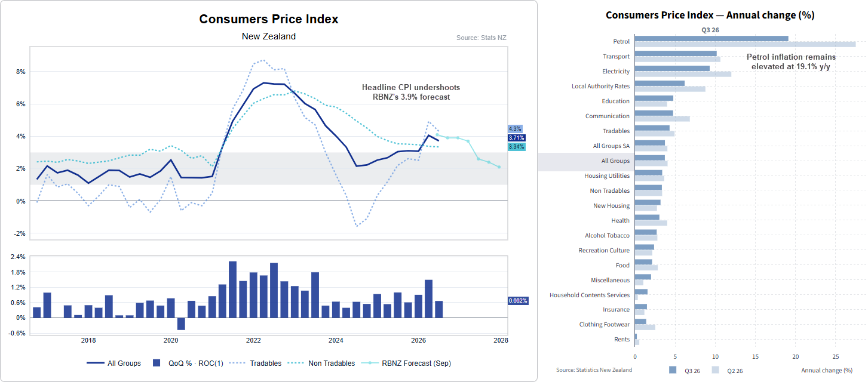Image resolution: width=868 pixels, height=382 pixels.
Task: Click the 3.71% All Groups value tag
Action: (516, 138)
